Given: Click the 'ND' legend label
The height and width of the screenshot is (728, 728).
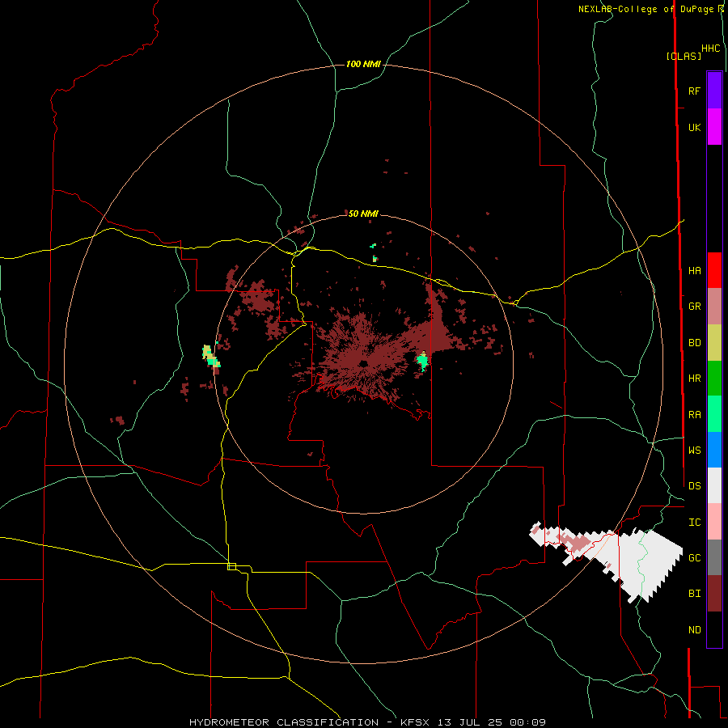Looking at the screenshot, I should point(695,630).
